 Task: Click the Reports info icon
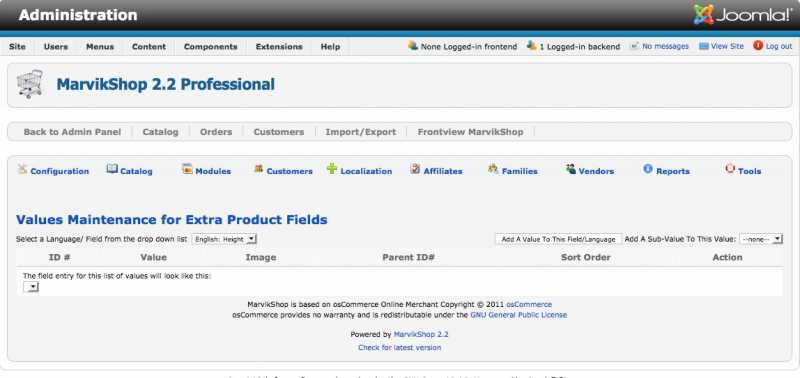tap(648, 169)
